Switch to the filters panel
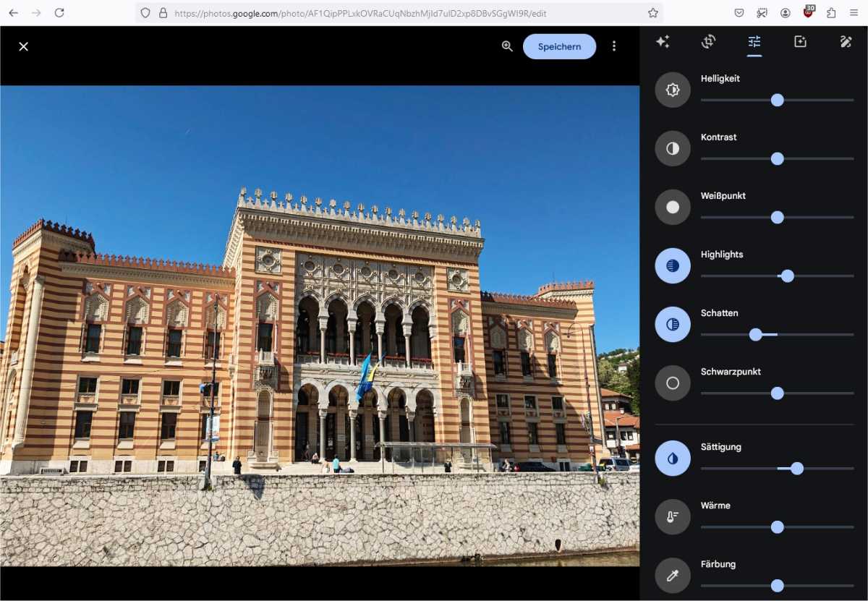The image size is (868, 601). click(799, 42)
